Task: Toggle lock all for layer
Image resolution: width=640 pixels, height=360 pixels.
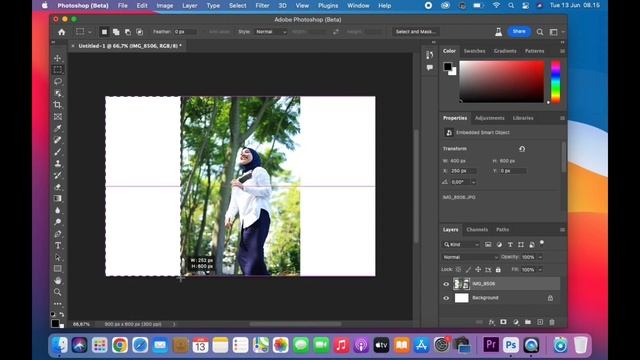Action: tap(498, 270)
